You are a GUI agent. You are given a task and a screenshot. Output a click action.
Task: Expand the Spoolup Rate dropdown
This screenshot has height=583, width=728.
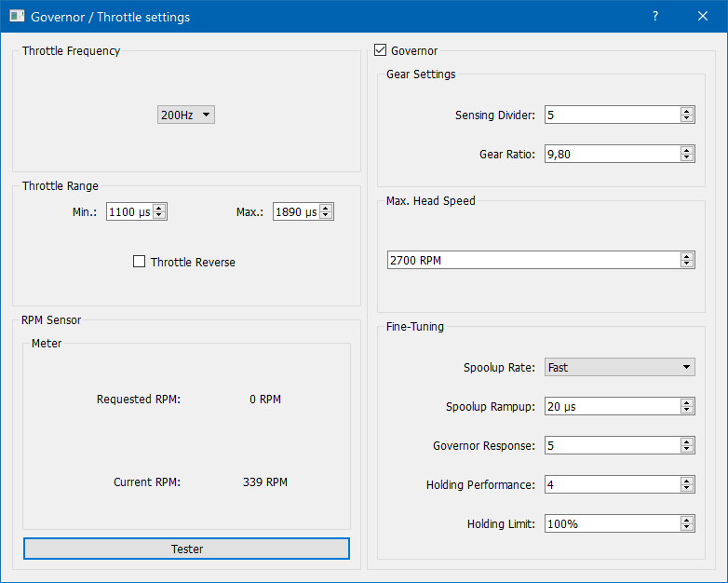click(620, 368)
